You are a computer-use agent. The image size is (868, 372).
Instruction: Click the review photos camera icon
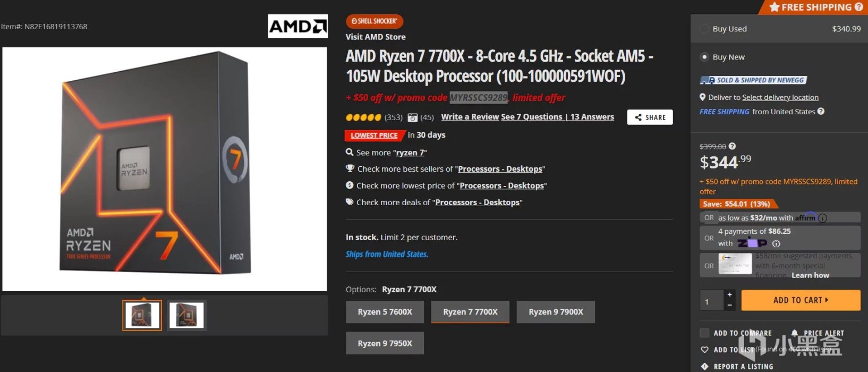[412, 117]
